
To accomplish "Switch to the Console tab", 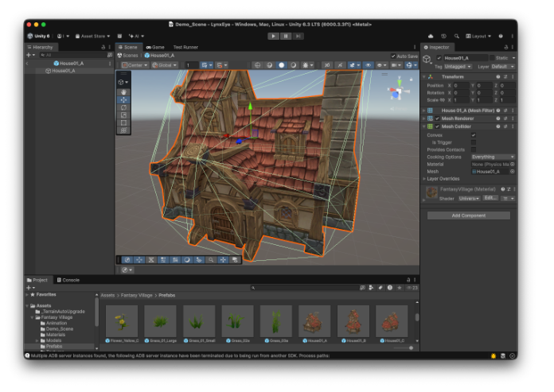I will tap(68, 280).
